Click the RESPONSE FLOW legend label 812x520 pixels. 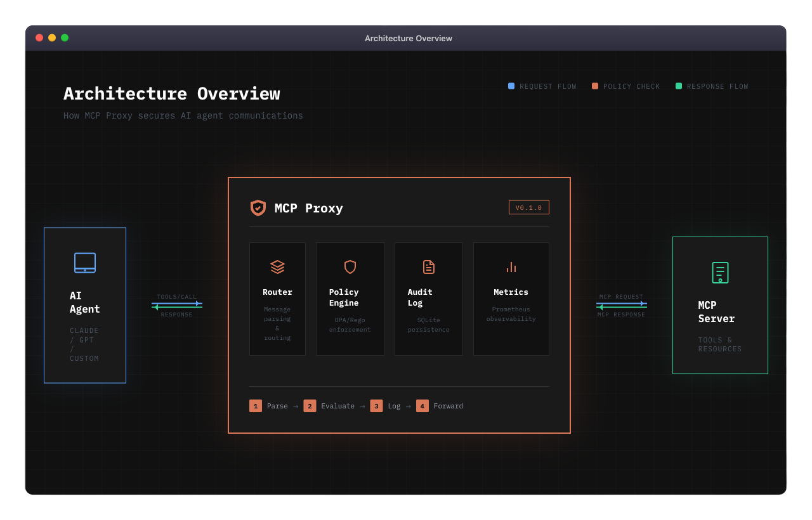717,86
